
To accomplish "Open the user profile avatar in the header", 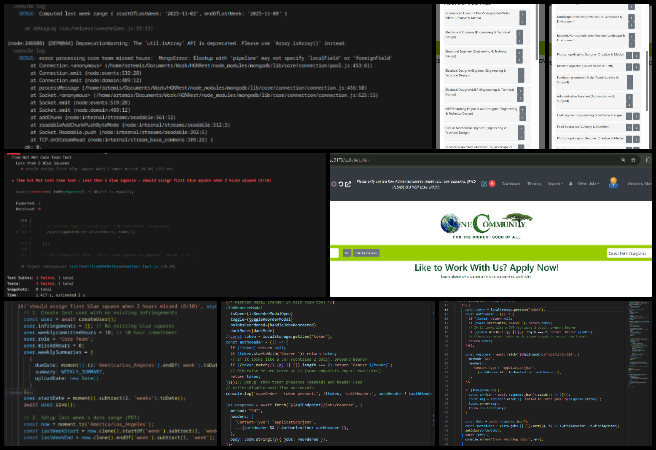I will [x=613, y=183].
